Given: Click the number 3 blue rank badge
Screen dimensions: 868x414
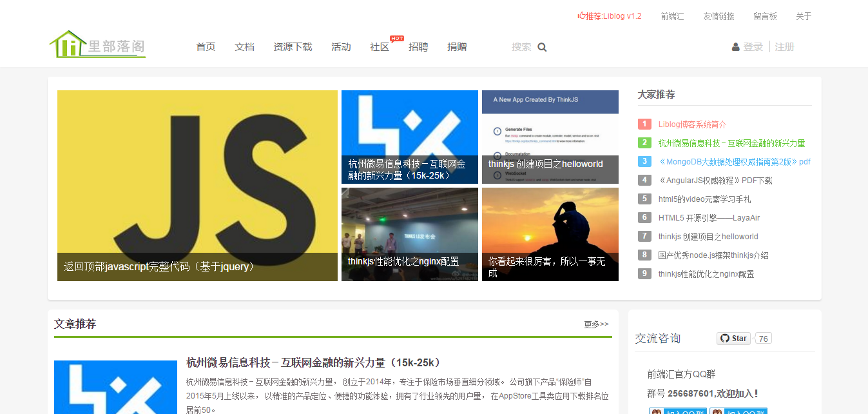Looking at the screenshot, I should click(x=644, y=162).
